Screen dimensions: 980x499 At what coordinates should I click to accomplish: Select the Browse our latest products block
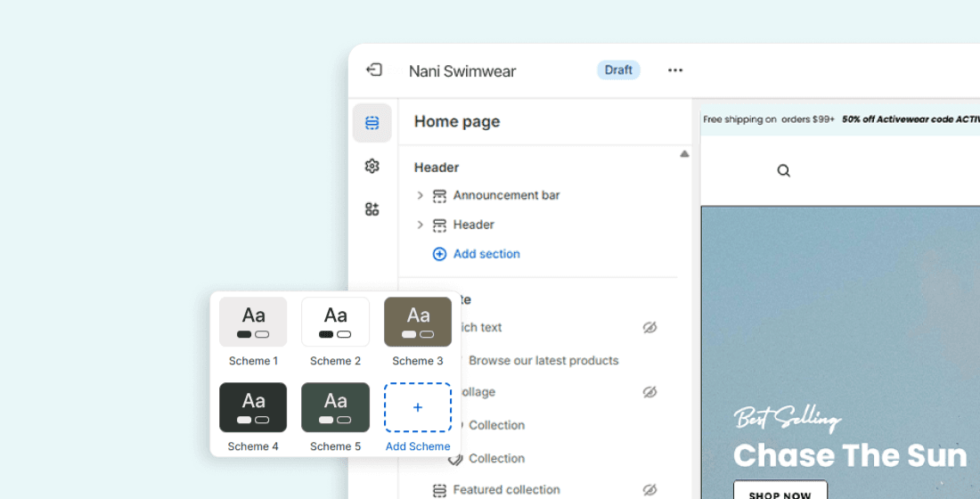[543, 360]
